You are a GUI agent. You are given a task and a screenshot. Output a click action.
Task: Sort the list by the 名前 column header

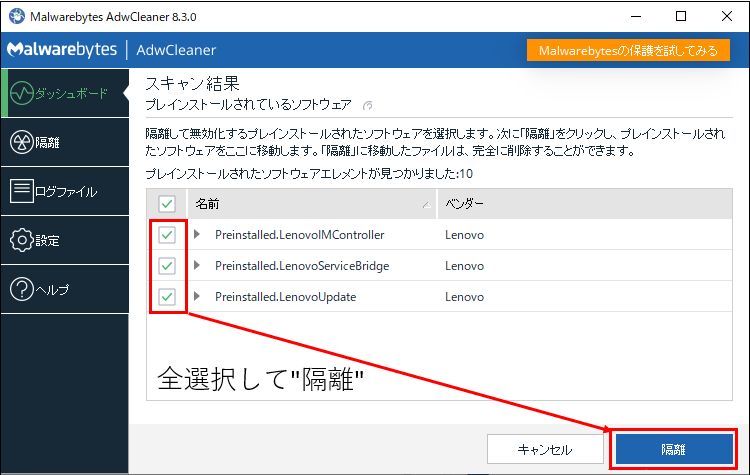click(x=312, y=204)
